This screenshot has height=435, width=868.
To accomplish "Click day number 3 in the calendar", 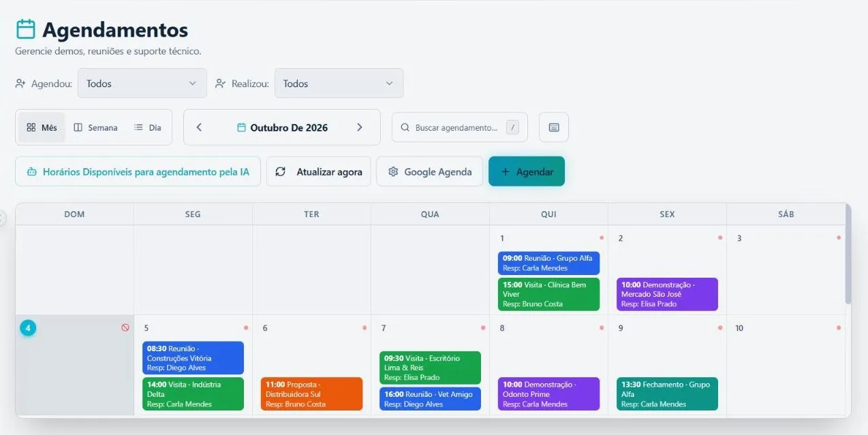I will [739, 238].
